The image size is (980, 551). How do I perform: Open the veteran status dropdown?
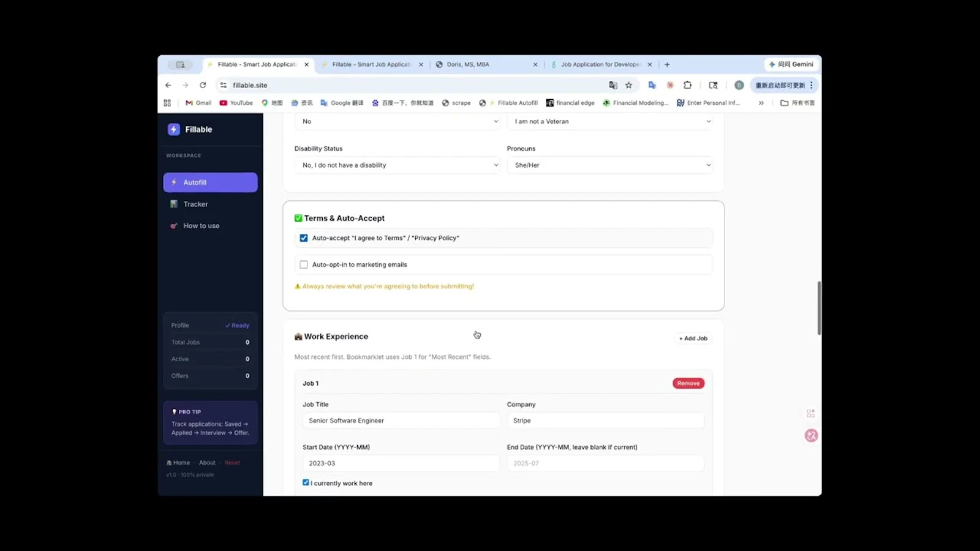point(609,121)
